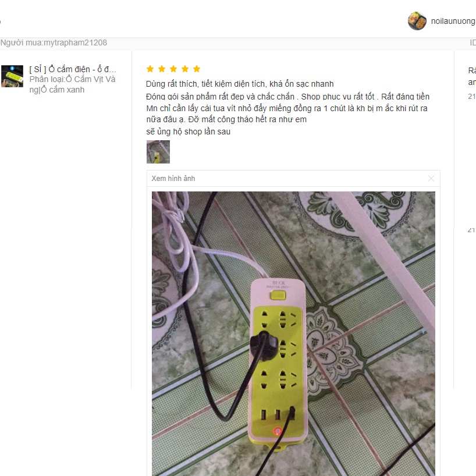The height and width of the screenshot is (476, 476).
Task: Open product title [ SỈ ] Ổ cắm điện
Action: [73, 69]
